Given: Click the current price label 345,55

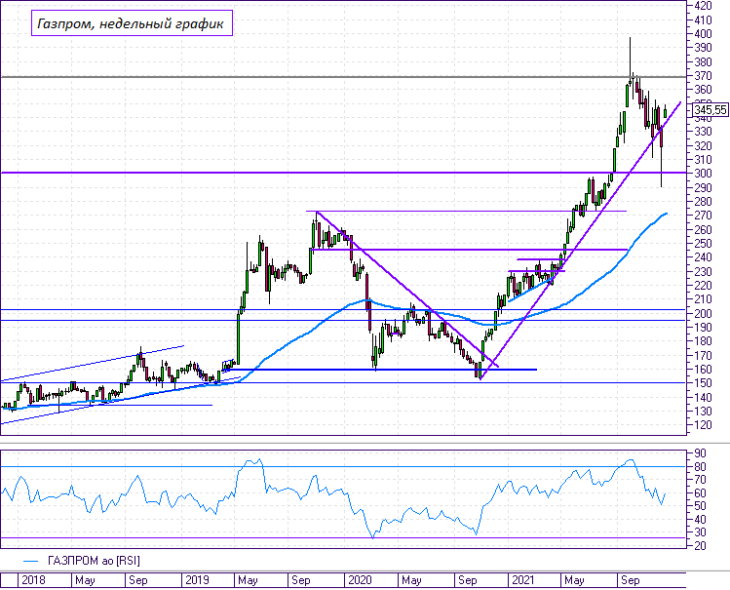Looking at the screenshot, I should click(x=710, y=110).
